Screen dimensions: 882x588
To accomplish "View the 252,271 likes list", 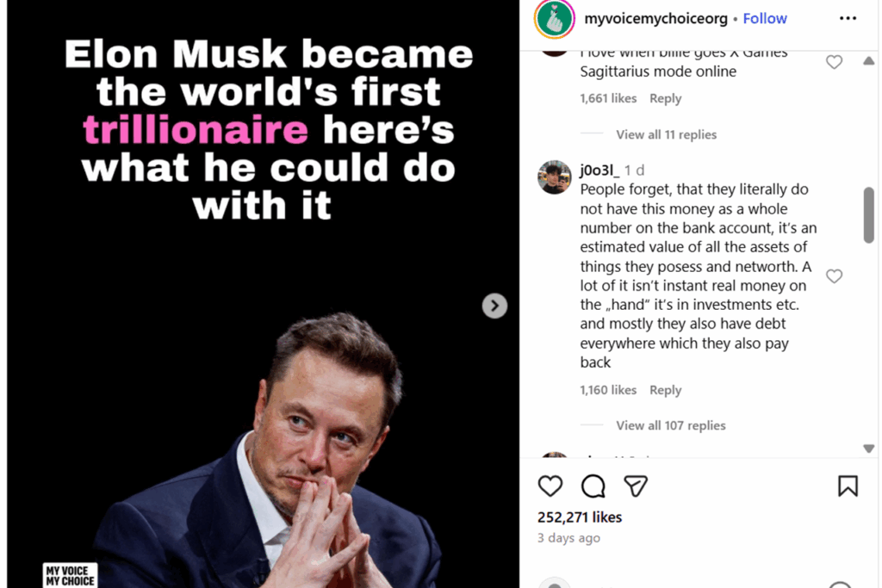I will (x=580, y=517).
